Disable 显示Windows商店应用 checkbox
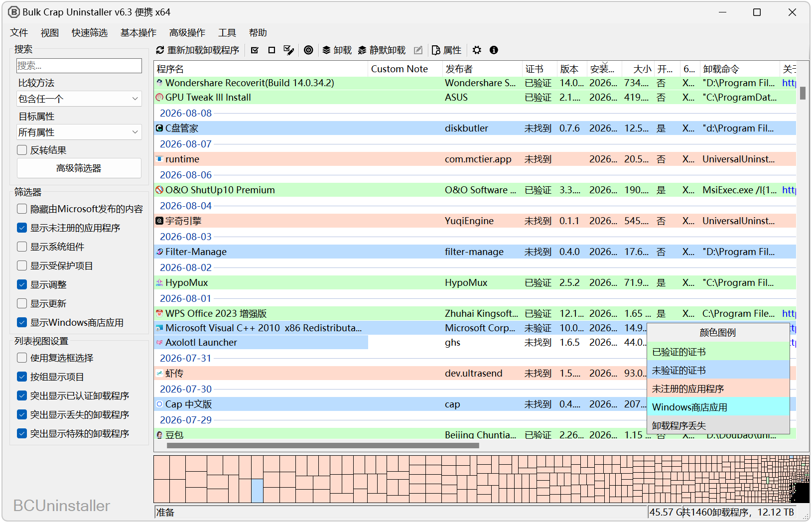 [x=22, y=322]
